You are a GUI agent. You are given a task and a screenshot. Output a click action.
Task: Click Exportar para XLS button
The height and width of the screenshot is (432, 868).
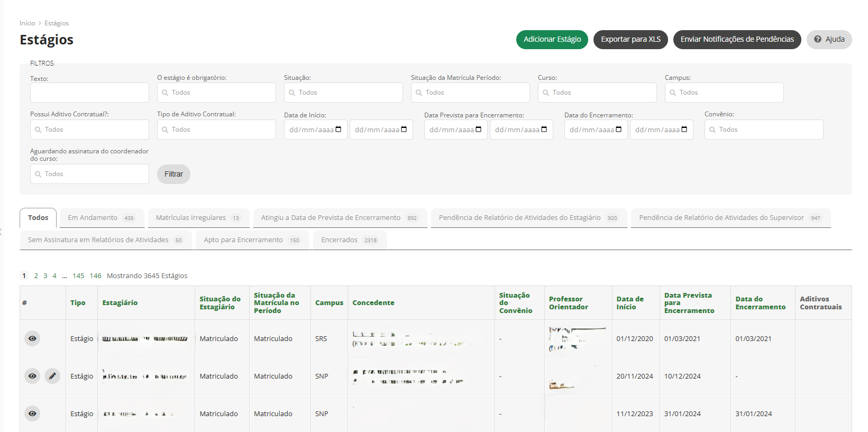tap(631, 39)
